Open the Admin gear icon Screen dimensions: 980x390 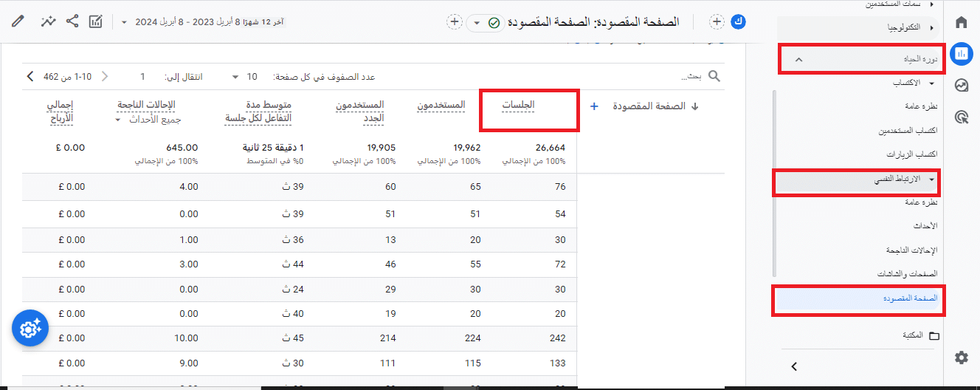(x=961, y=357)
